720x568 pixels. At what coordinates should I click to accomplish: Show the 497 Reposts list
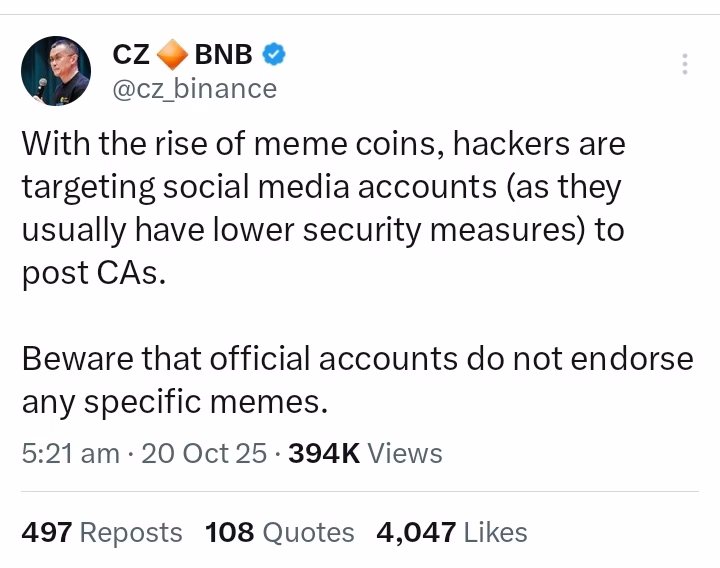point(102,533)
